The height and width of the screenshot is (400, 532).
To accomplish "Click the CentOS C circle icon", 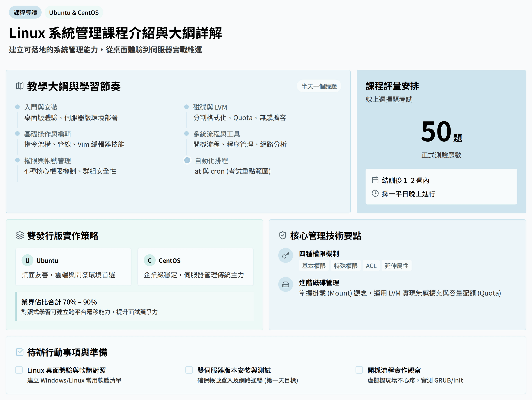I will tap(150, 260).
